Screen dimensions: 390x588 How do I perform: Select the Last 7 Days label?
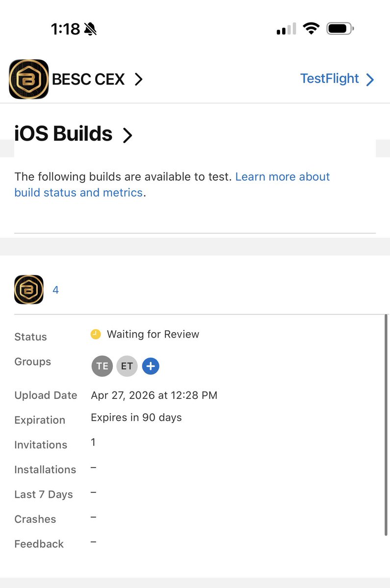[44, 494]
